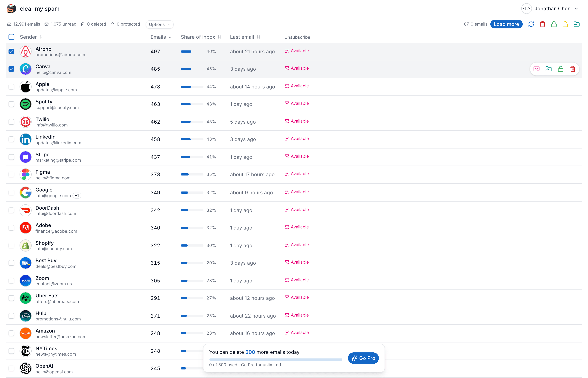This screenshot has width=588, height=378.
Task: Click the yellow unlock icon in the top toolbar
Action: pyautogui.click(x=565, y=24)
